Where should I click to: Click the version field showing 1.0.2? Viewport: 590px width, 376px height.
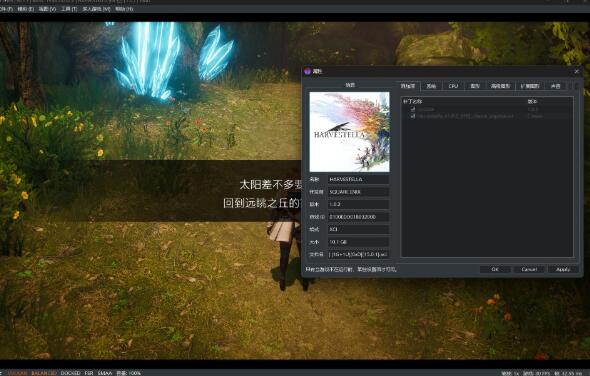[358, 204]
